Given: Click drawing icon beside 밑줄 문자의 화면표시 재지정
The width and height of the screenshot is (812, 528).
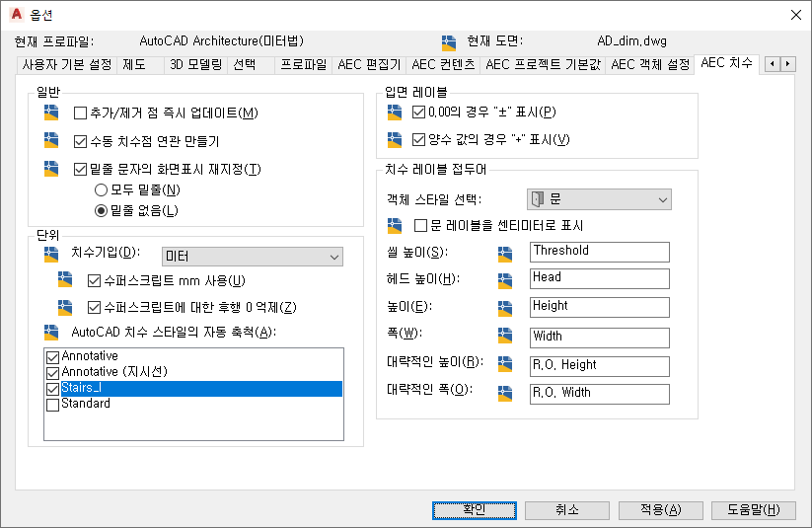Looking at the screenshot, I should click(51, 169).
